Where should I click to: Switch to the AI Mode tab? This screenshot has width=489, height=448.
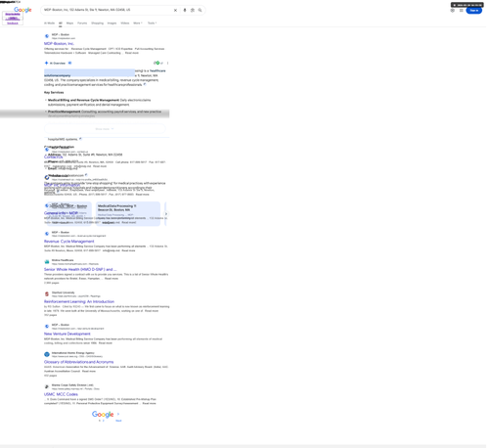(49, 23)
